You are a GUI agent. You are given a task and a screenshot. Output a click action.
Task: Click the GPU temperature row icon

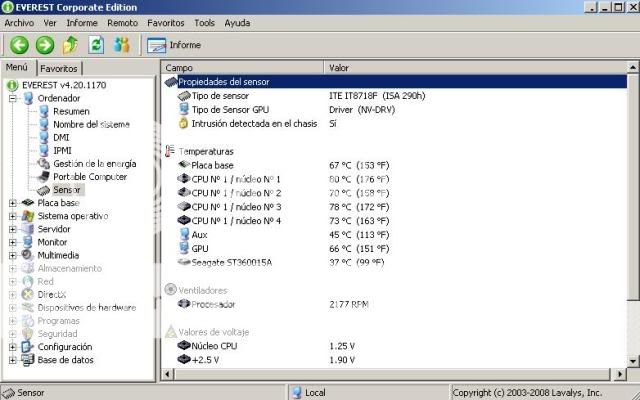pos(184,248)
